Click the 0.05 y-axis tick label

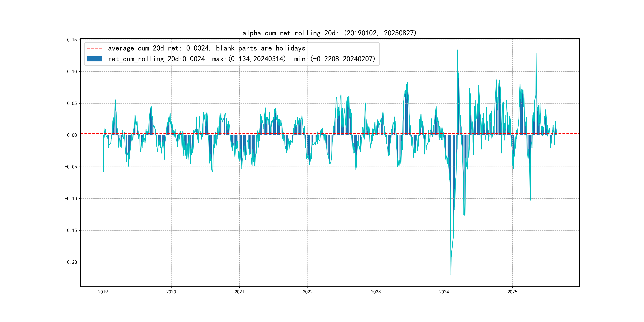coord(72,103)
